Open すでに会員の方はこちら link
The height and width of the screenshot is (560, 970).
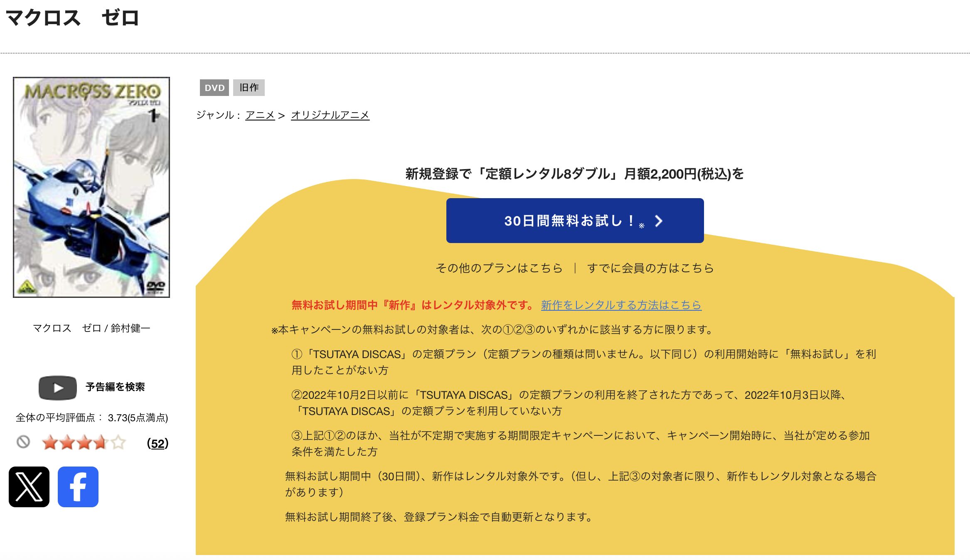tap(650, 268)
